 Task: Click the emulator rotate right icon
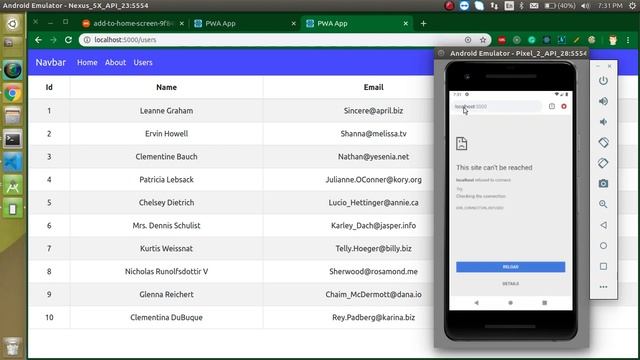point(603,163)
